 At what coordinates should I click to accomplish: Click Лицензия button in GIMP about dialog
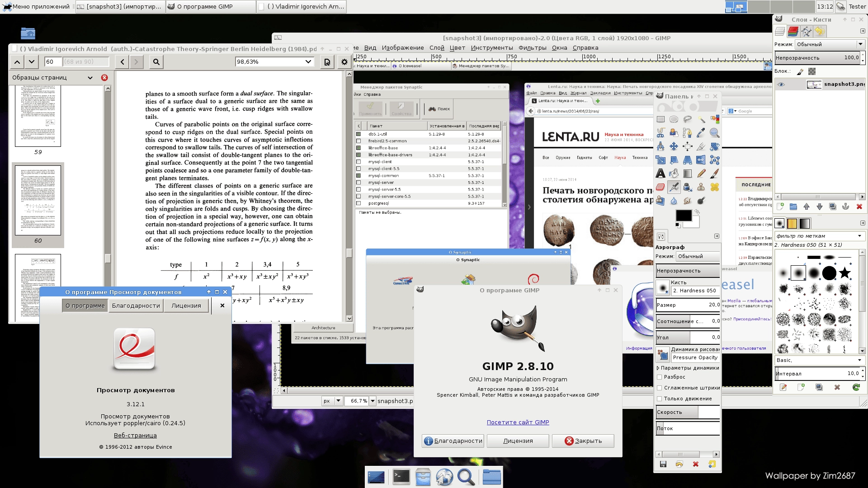tap(518, 441)
